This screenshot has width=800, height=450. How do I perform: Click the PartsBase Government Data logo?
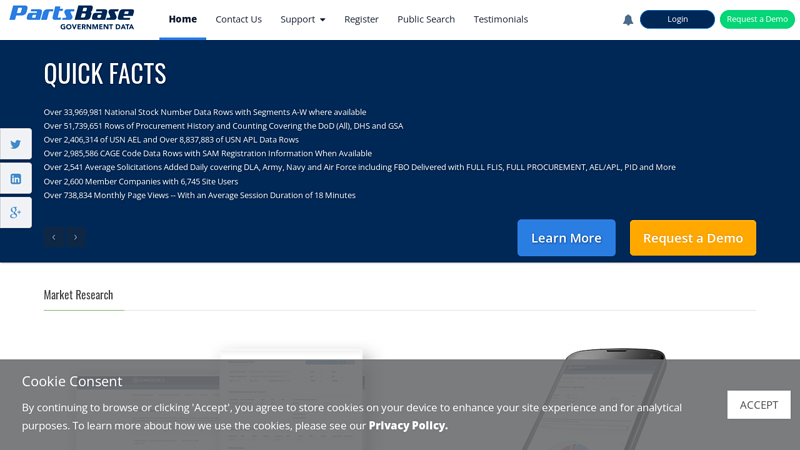tap(72, 18)
